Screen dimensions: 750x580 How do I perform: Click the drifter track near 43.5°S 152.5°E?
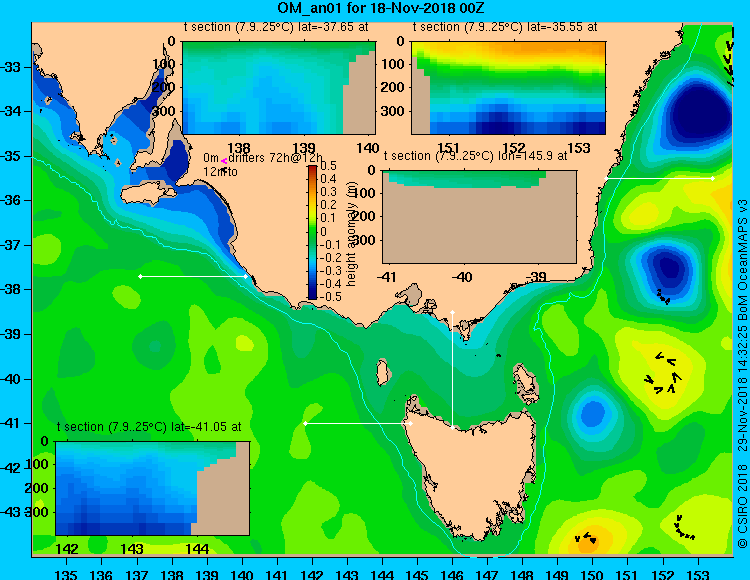[x=684, y=528]
